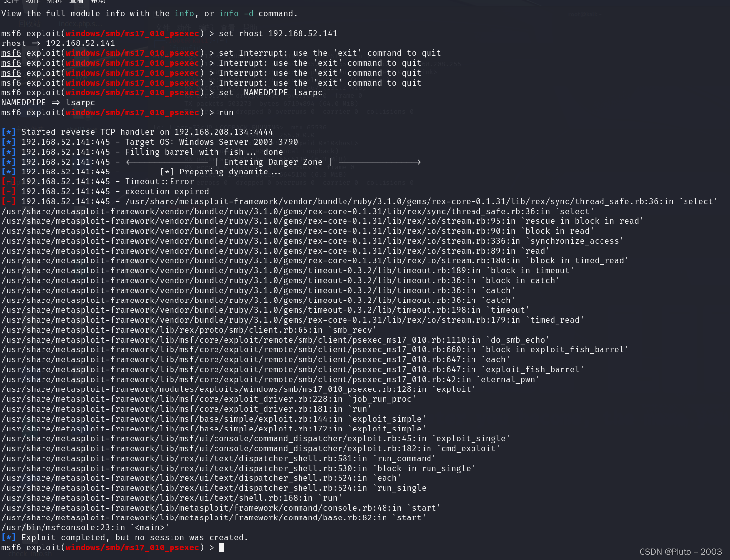Click the console.rb:48 'start' line
This screenshot has height=560, width=730.
coord(221,508)
